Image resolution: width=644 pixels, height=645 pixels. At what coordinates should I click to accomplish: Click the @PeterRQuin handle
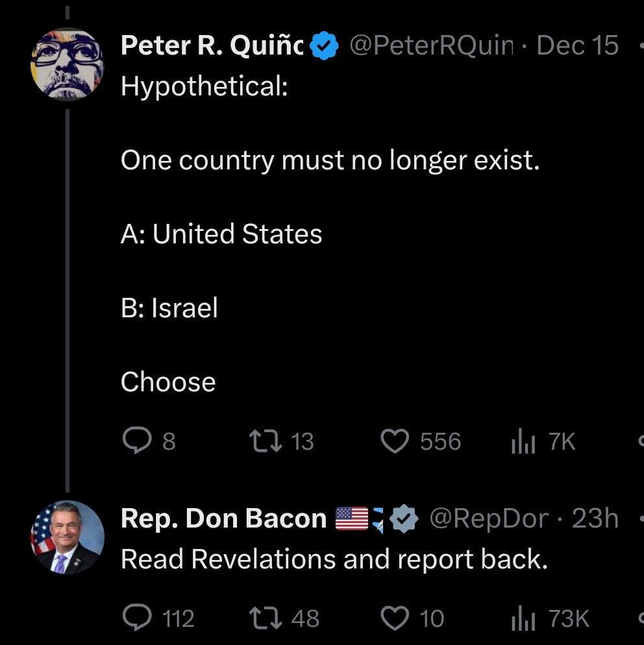tap(432, 45)
